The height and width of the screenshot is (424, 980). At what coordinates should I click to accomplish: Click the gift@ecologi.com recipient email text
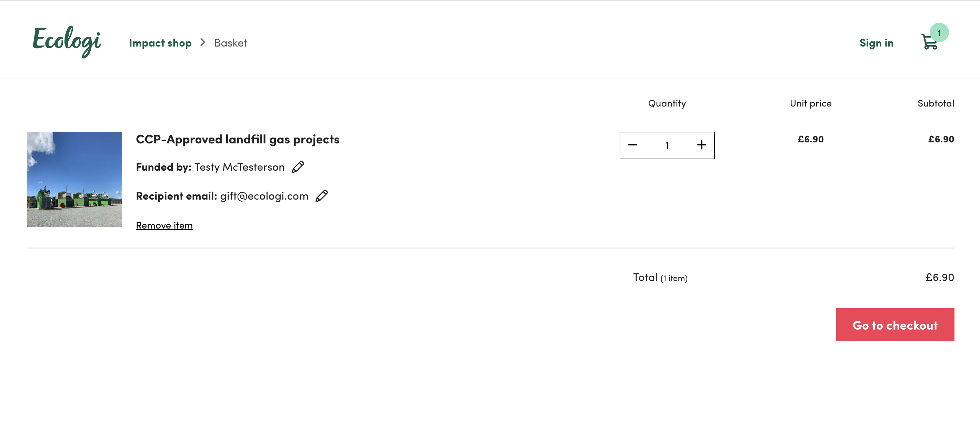pyautogui.click(x=264, y=196)
